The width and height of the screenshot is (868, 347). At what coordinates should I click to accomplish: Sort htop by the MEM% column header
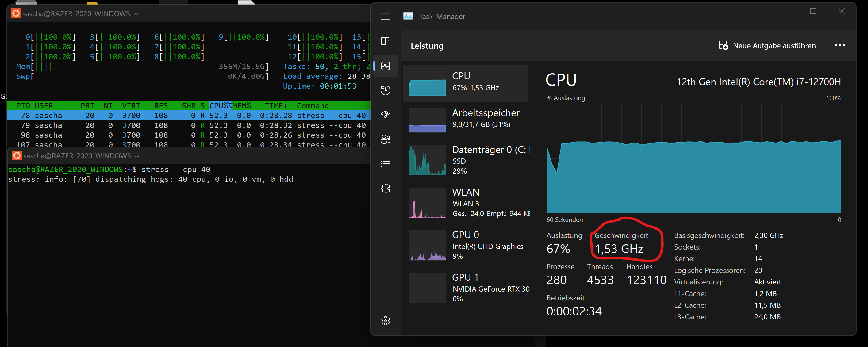(x=242, y=106)
